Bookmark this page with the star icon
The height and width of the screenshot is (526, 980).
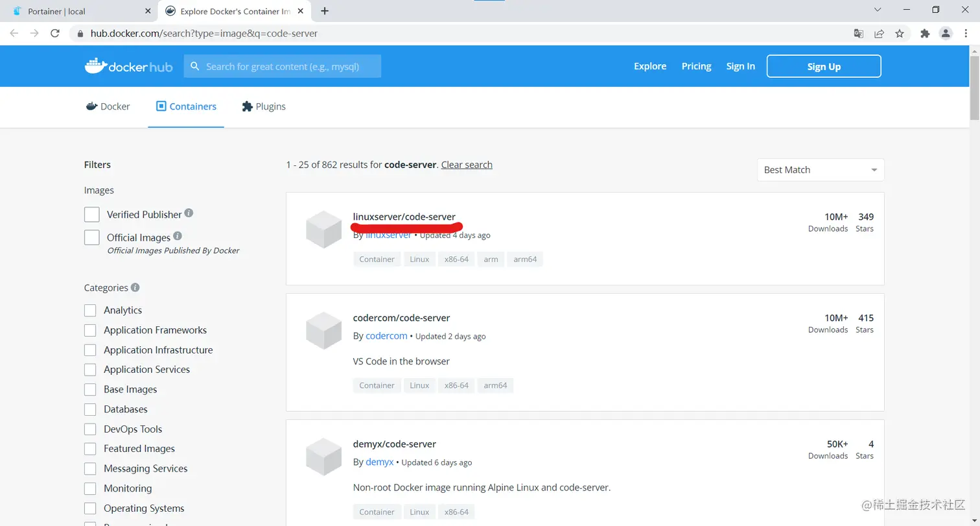point(900,34)
